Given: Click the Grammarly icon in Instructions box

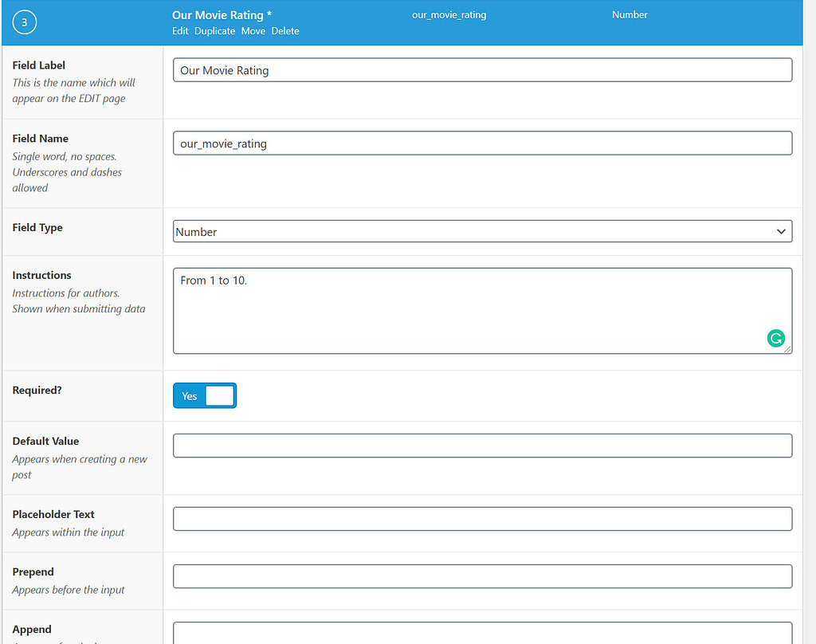Looking at the screenshot, I should 776,338.
